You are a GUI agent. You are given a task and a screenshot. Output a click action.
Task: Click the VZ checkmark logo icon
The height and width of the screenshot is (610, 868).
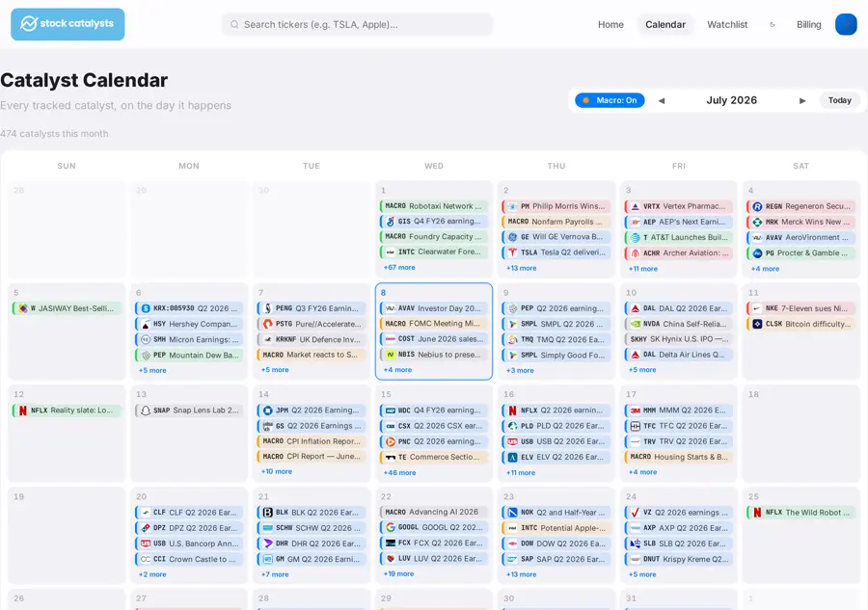(636, 512)
